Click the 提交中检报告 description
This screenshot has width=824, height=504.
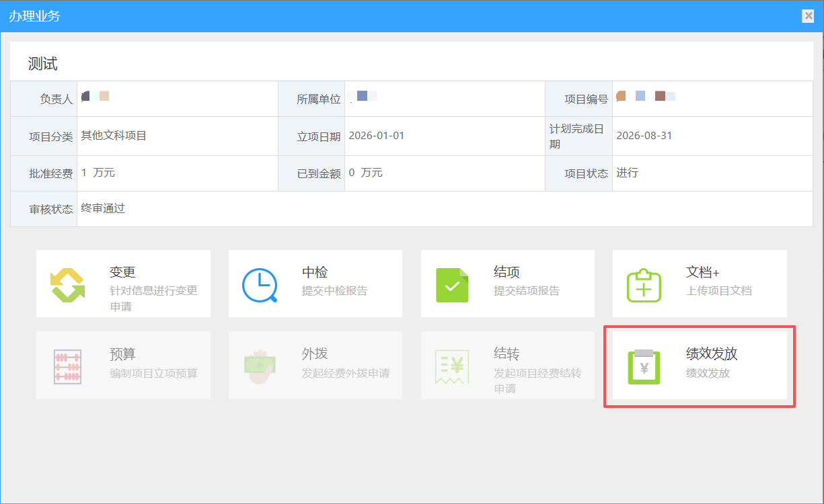[335, 291]
